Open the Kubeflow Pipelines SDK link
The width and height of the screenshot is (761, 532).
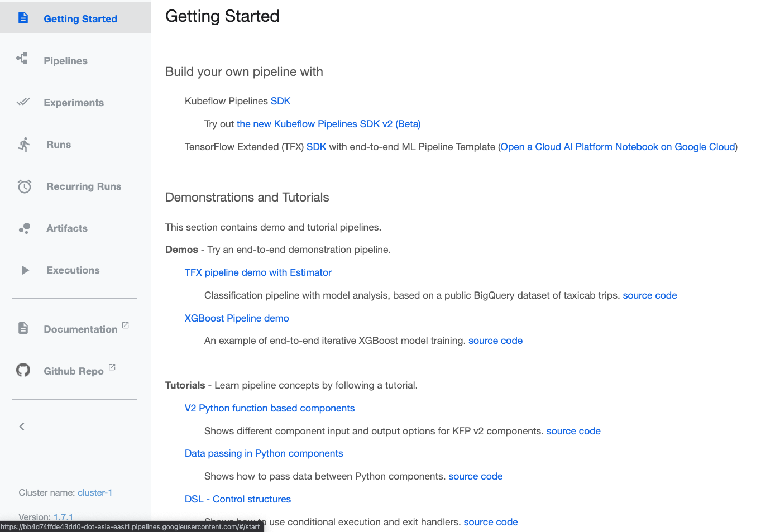click(280, 101)
